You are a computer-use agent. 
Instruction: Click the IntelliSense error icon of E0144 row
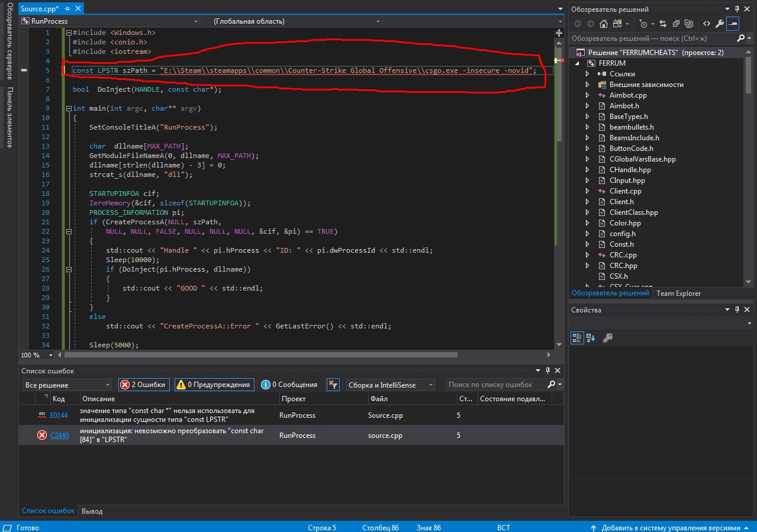coord(42,415)
